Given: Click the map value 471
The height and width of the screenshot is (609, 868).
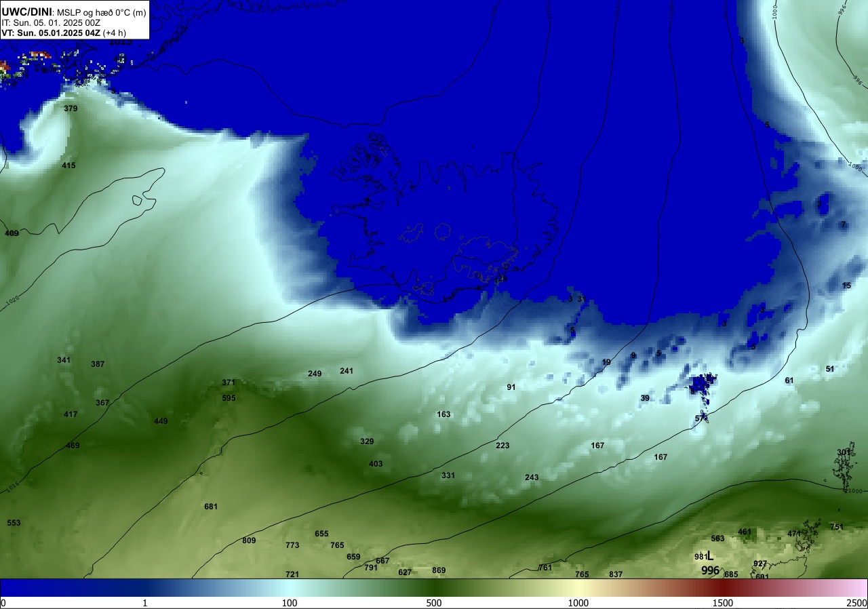Looking at the screenshot, I should (794, 534).
